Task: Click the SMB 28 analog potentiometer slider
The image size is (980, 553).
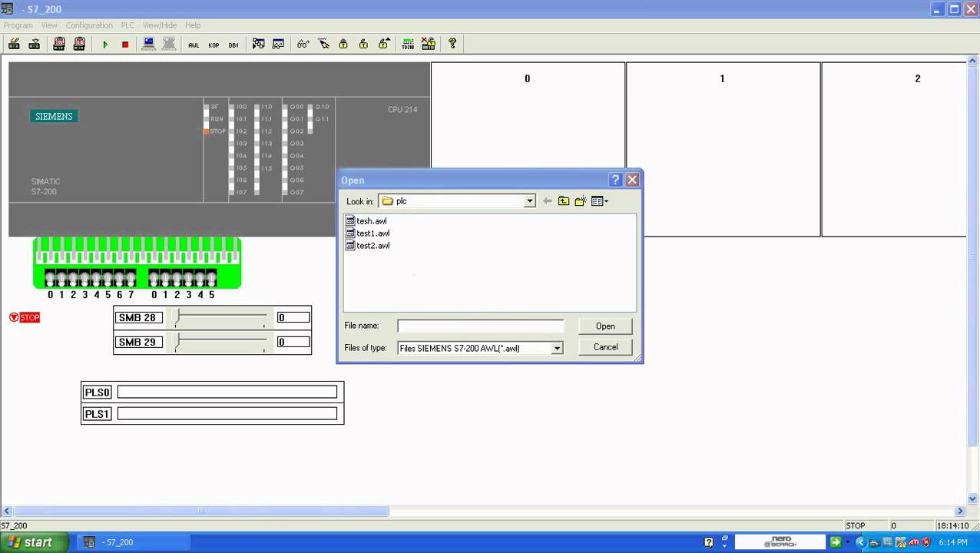Action: [220, 317]
